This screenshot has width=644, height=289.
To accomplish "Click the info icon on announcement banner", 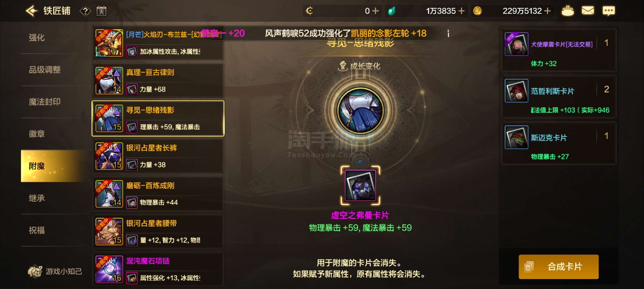I will coord(448,33).
